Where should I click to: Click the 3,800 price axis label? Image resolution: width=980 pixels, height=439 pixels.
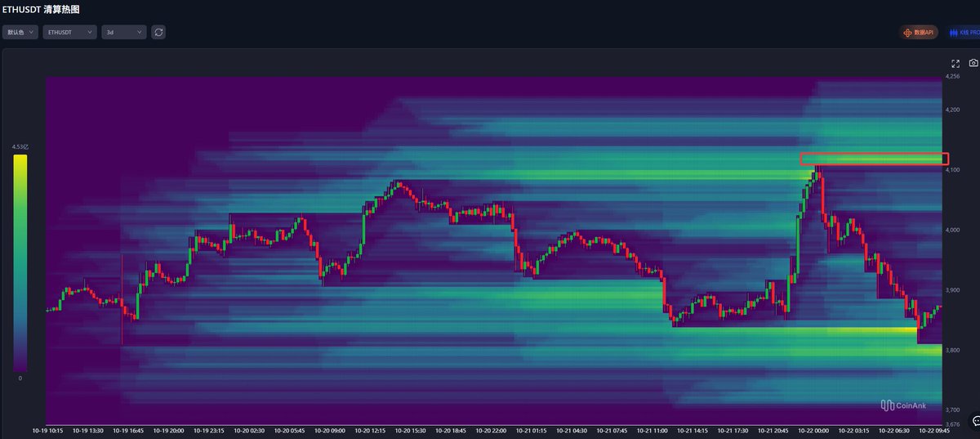[x=953, y=350]
